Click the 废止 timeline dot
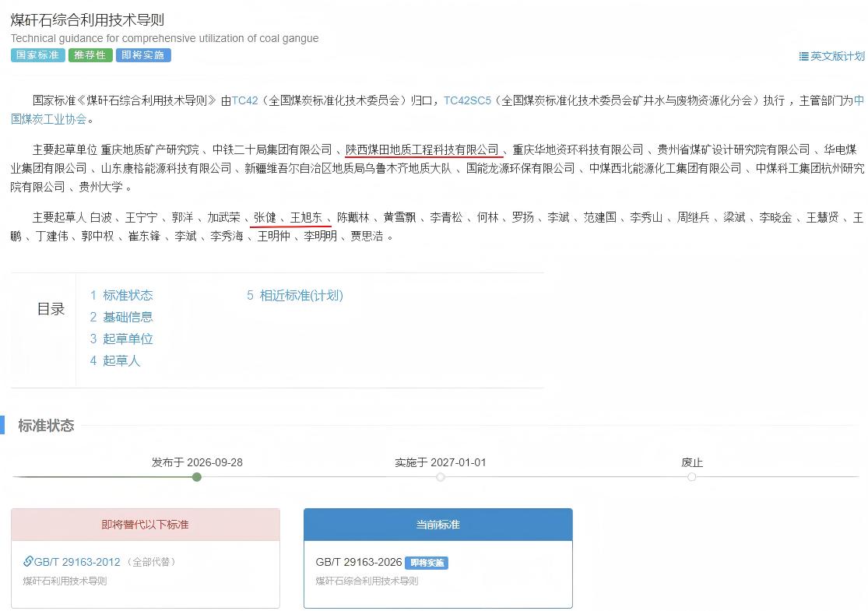The width and height of the screenshot is (868, 611). (691, 477)
